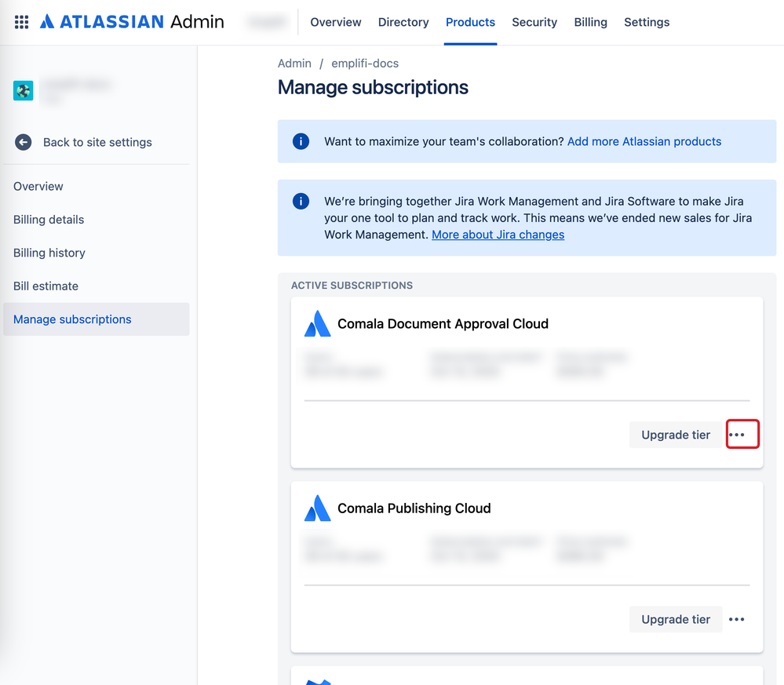784x685 pixels.
Task: Go to the Billing tab
Action: (590, 22)
